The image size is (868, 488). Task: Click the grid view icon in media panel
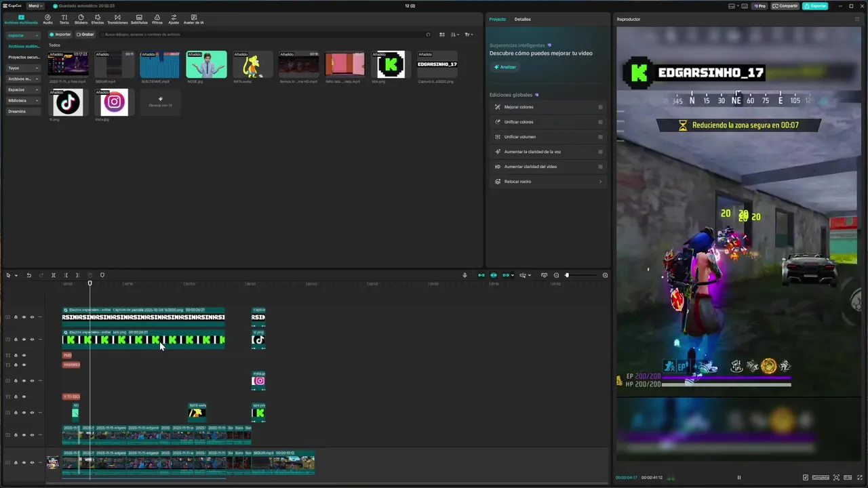442,35
